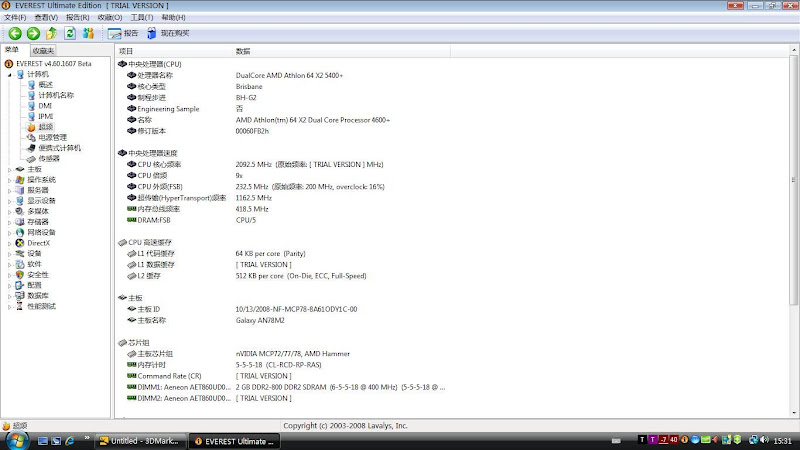
Task: Expand the 存储器 tree node
Action: [x=9, y=222]
